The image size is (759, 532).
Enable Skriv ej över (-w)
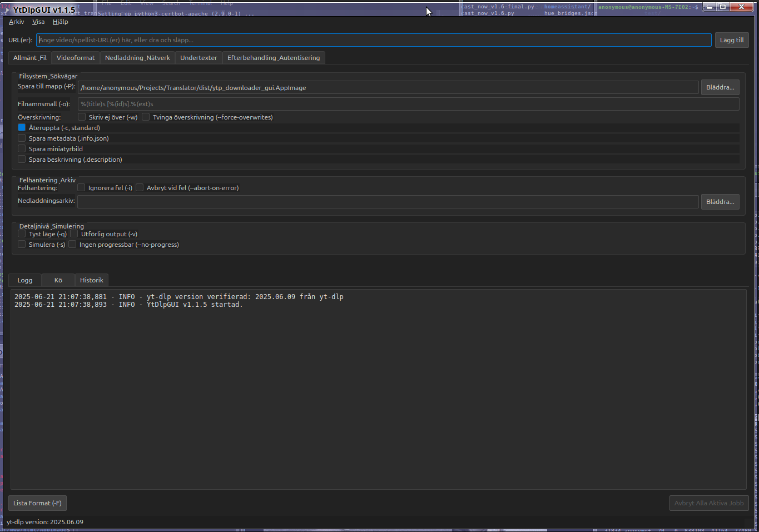[x=82, y=117]
